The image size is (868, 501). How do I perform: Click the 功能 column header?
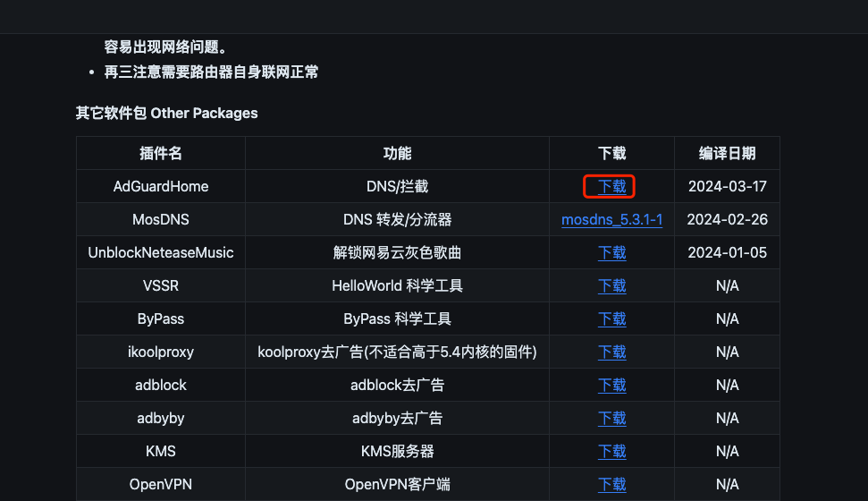(x=397, y=153)
